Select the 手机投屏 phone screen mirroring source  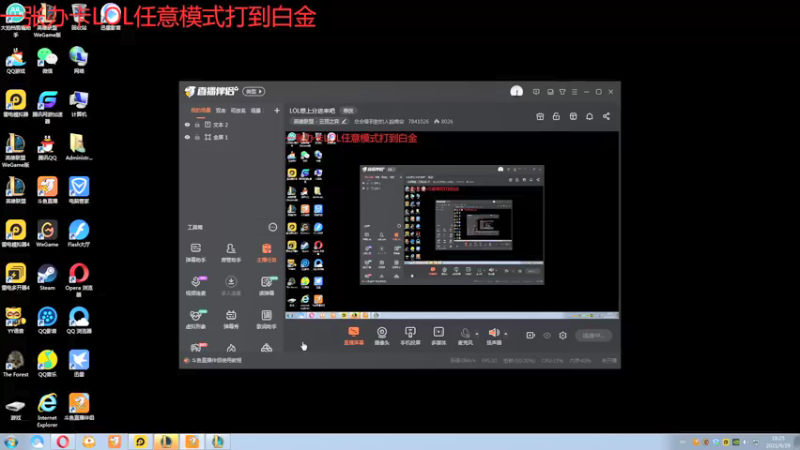410,336
